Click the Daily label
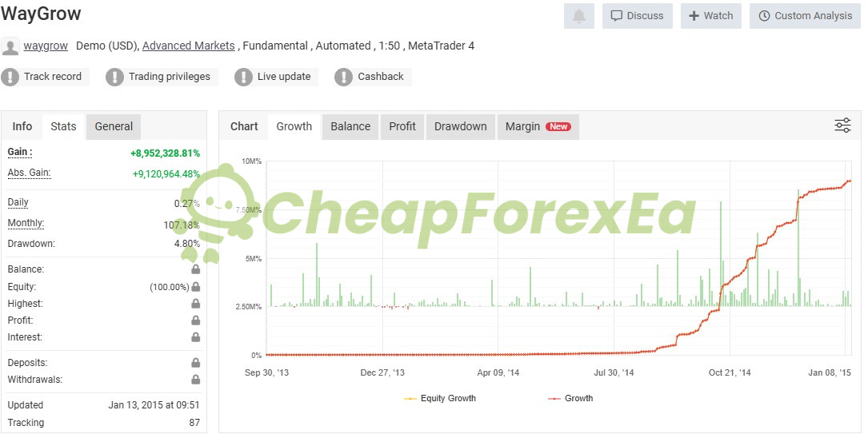Screen dimensions: 868x438 coord(18,202)
